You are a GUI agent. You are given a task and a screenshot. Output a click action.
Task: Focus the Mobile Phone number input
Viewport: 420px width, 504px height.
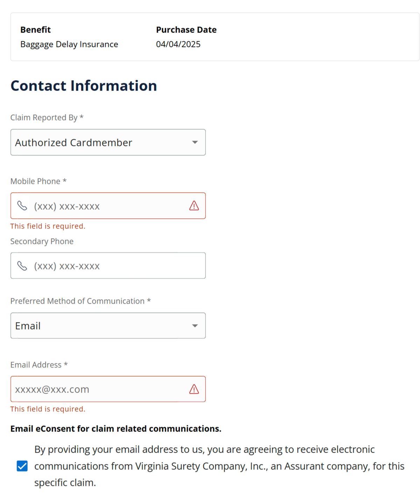tap(108, 206)
